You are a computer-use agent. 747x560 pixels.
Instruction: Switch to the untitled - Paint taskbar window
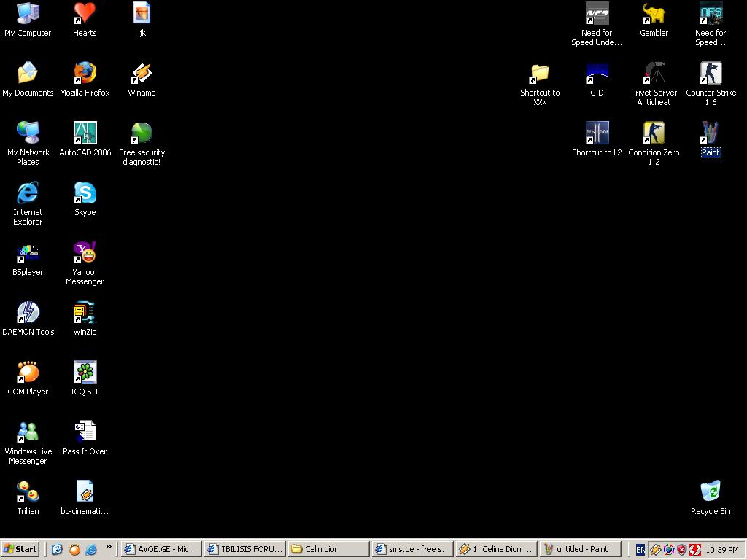click(x=580, y=549)
